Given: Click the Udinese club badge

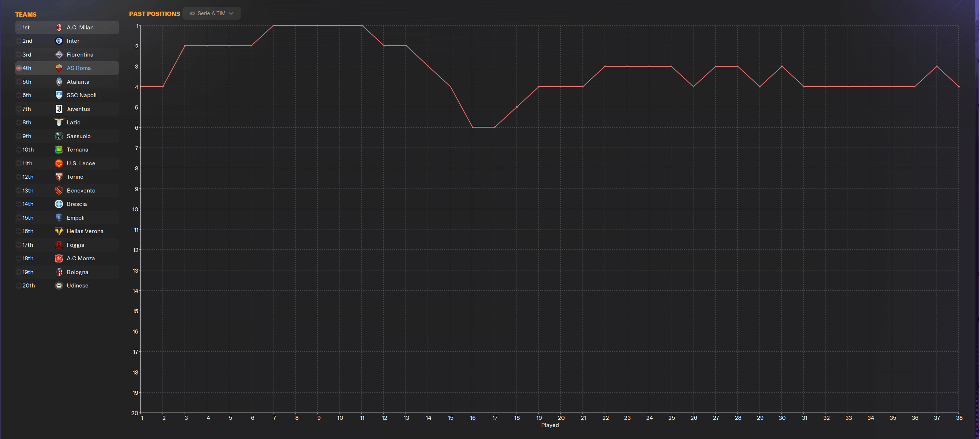Looking at the screenshot, I should [x=59, y=285].
